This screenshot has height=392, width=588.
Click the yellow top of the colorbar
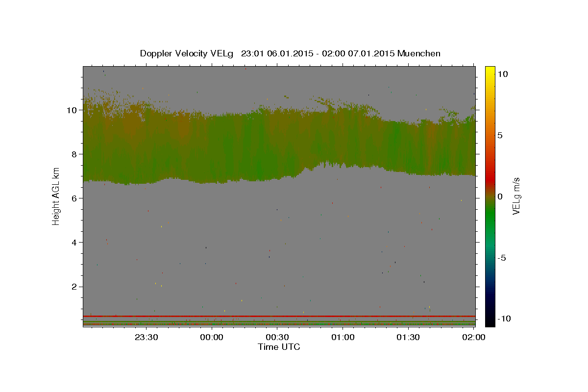tap(490, 71)
